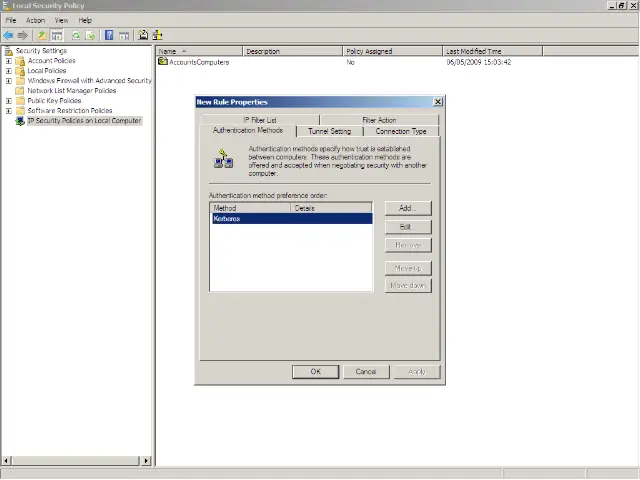Expand the Public Key Policies node

(x=9, y=101)
